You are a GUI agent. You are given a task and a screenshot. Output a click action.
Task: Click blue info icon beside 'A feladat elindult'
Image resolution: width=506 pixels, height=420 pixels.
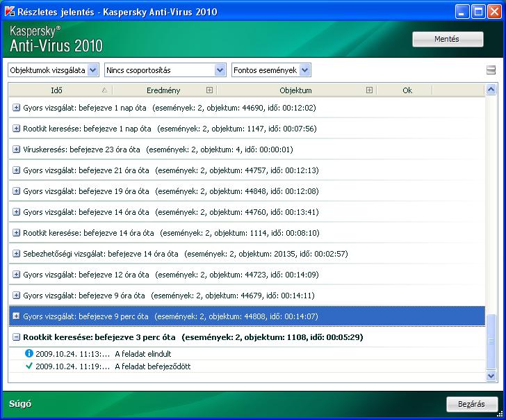[x=29, y=353]
